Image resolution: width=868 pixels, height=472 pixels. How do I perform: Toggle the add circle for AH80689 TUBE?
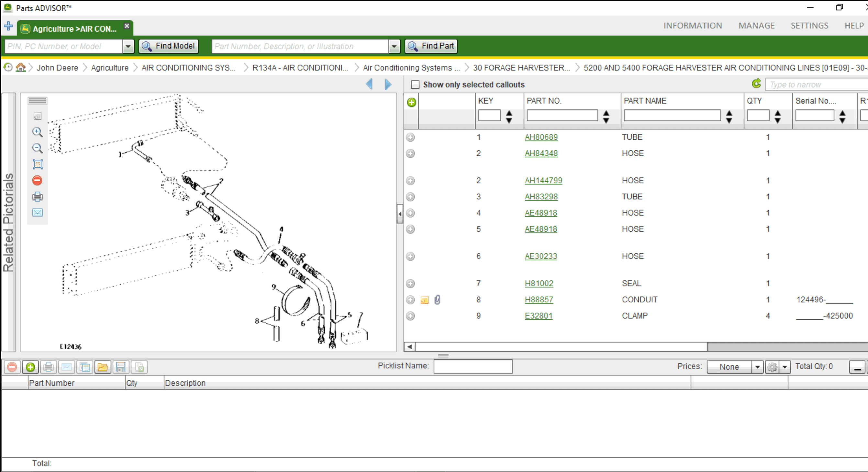[x=410, y=137]
